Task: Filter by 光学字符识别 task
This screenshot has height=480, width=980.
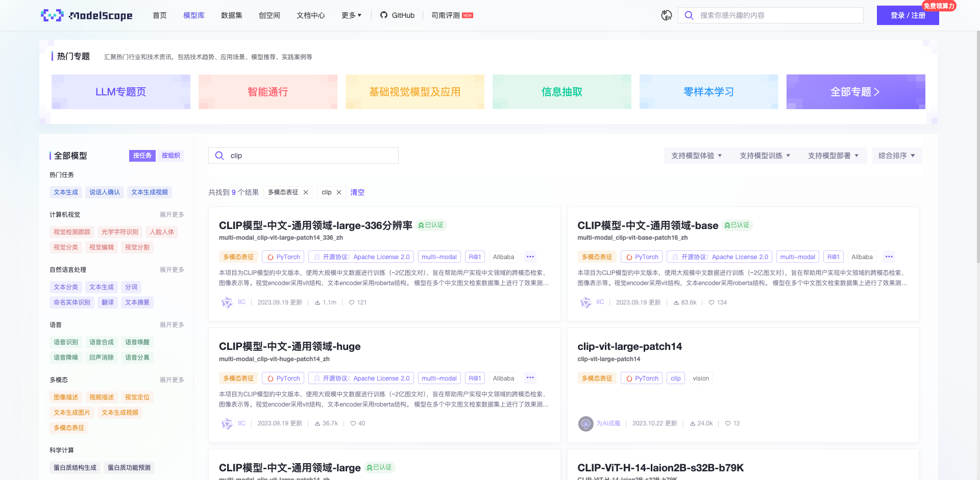Action: point(120,232)
